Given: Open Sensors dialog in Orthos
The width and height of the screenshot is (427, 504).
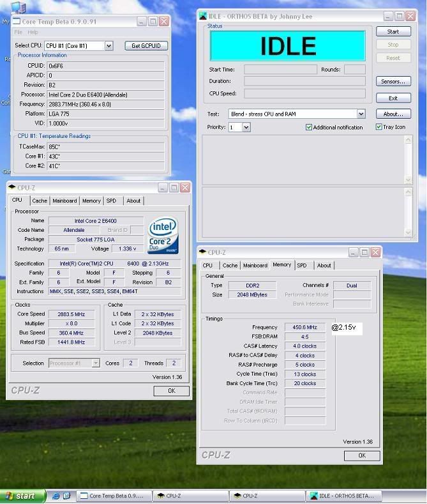Looking at the screenshot, I should pyautogui.click(x=393, y=81).
